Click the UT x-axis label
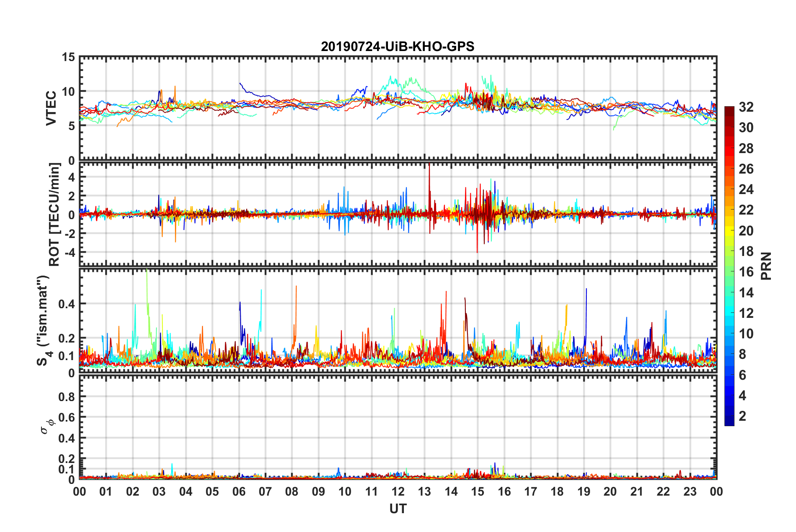796x532 pixels. point(398,509)
